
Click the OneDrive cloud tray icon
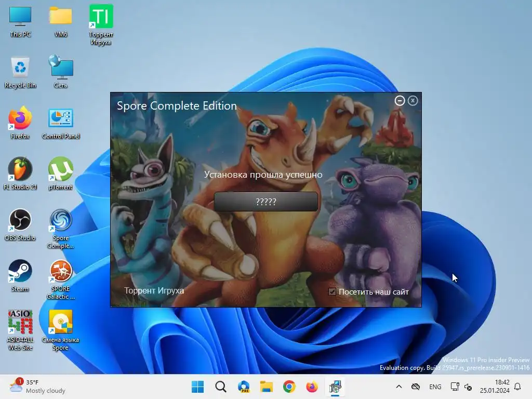point(416,387)
